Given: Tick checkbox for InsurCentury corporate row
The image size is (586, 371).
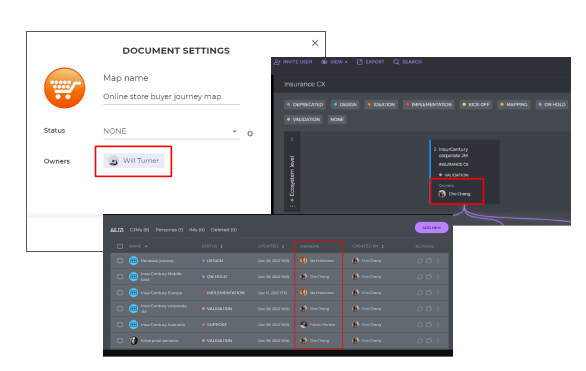Looking at the screenshot, I should point(120,309).
